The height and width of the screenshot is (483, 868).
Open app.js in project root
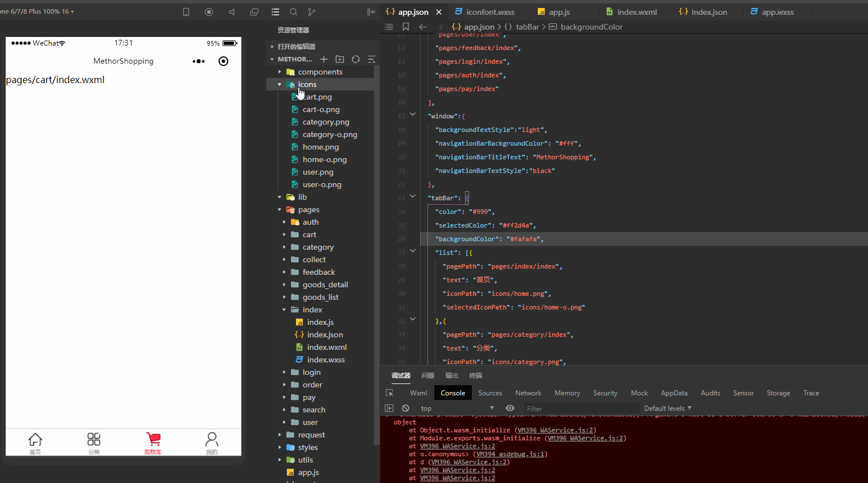pyautogui.click(x=308, y=472)
